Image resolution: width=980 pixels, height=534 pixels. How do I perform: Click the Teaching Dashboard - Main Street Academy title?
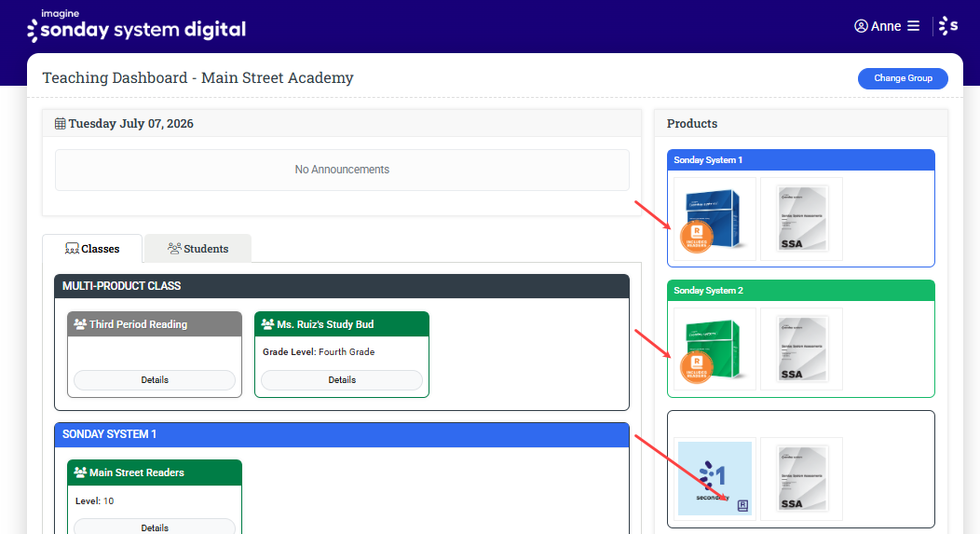tap(197, 77)
